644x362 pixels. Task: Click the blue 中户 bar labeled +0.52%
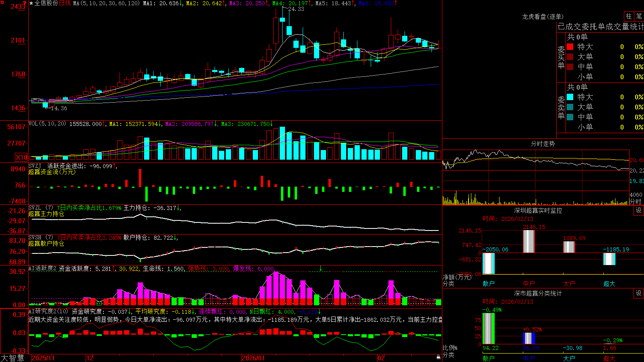[x=528, y=338]
